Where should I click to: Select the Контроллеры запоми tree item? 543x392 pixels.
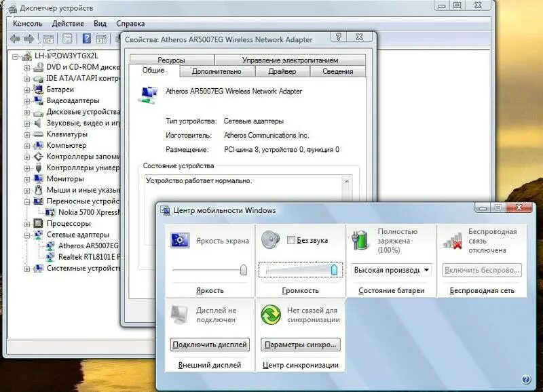coord(83,157)
